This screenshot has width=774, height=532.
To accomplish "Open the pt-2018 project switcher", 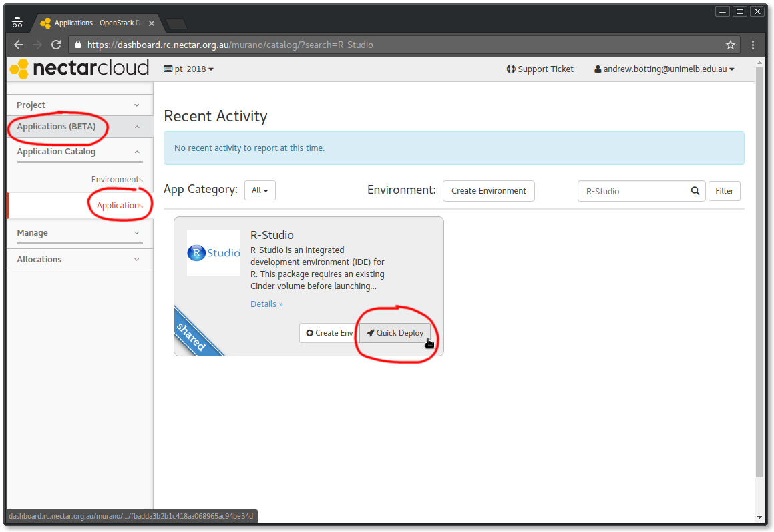I will [x=188, y=68].
